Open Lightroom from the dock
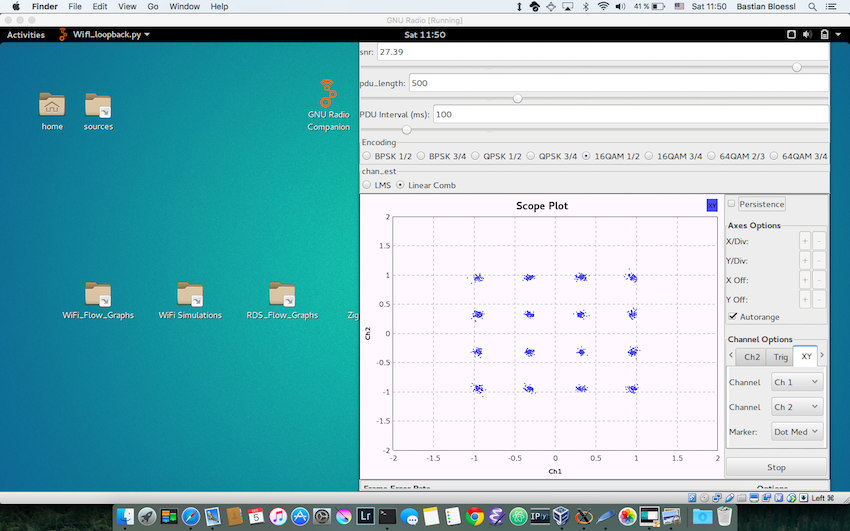The image size is (850, 531). tap(364, 517)
